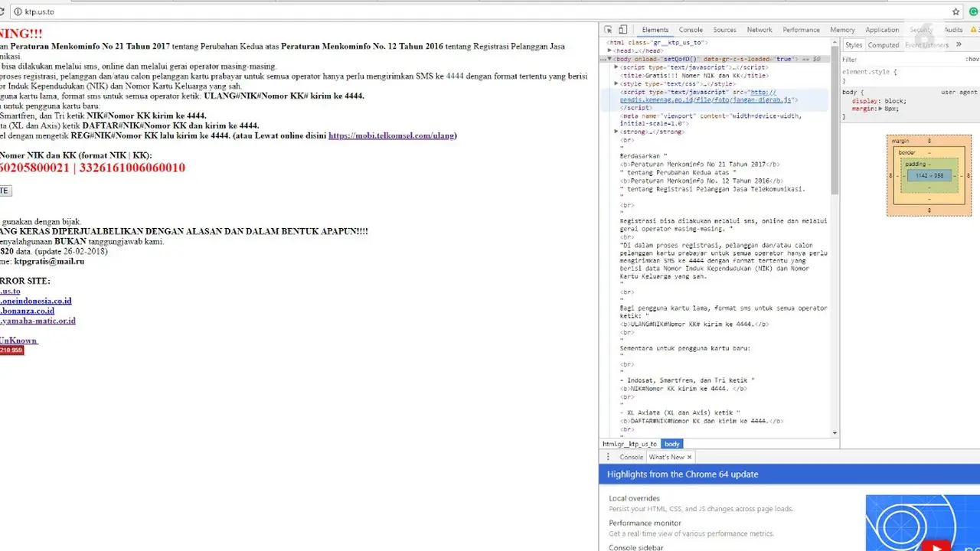The image size is (980, 551).
Task: Close the What's New drawer tab
Action: (x=689, y=457)
